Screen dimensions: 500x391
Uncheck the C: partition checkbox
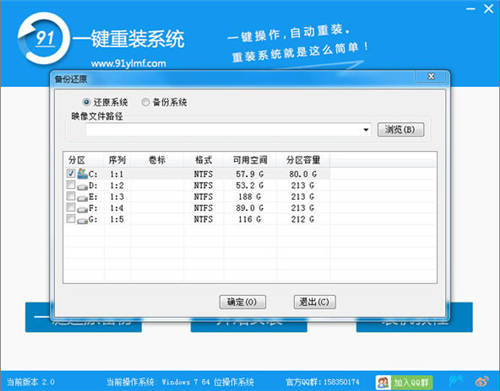70,173
